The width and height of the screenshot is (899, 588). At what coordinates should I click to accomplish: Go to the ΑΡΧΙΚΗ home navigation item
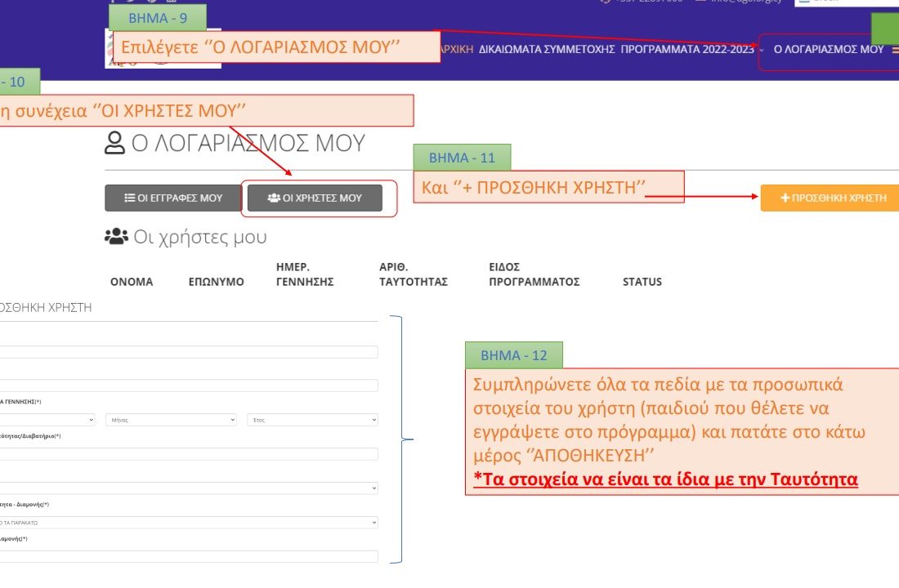[457, 49]
